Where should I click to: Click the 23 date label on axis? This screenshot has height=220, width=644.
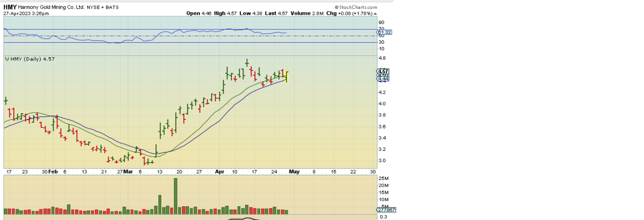[25, 172]
